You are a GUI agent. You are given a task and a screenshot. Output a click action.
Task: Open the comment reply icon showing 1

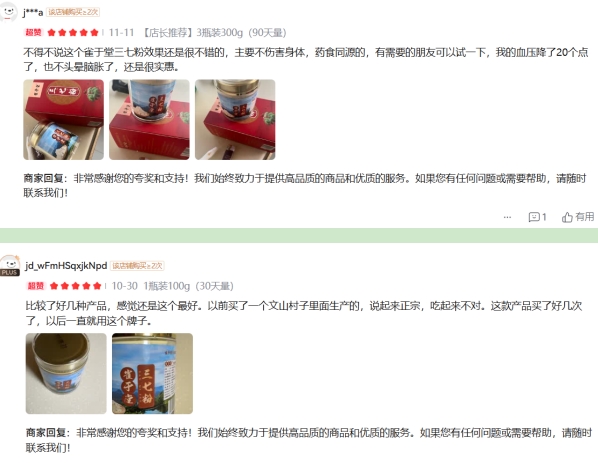(x=537, y=217)
